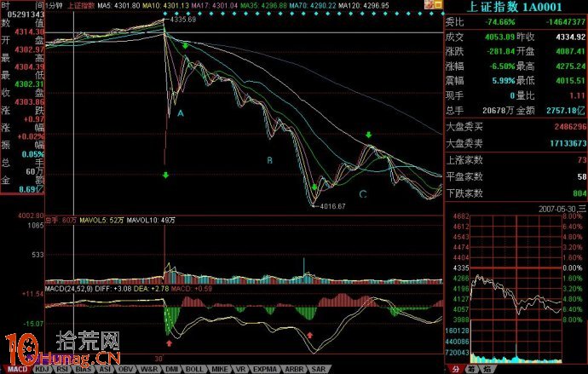Click the 最高 value 4275.24

click(569, 66)
